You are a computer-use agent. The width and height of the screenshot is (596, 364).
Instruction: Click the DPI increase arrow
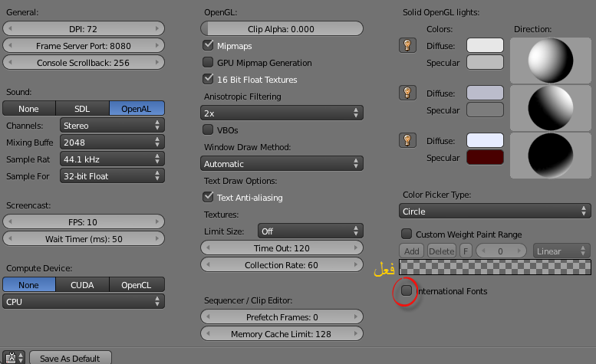point(157,28)
